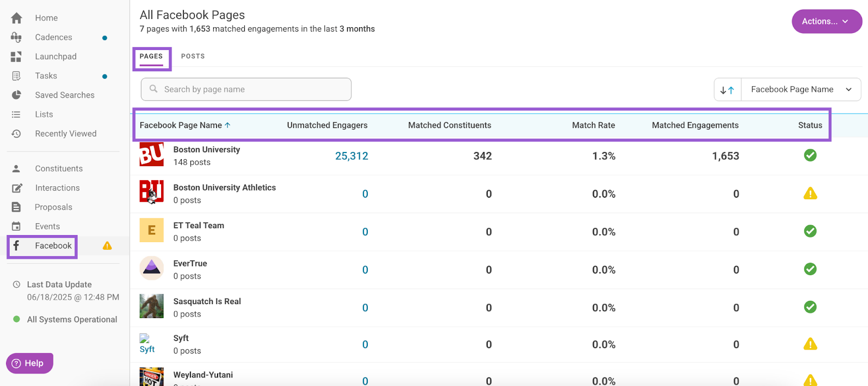Image resolution: width=868 pixels, height=386 pixels.
Task: Click Boston University's 342 matched constituents
Action: tap(482, 156)
